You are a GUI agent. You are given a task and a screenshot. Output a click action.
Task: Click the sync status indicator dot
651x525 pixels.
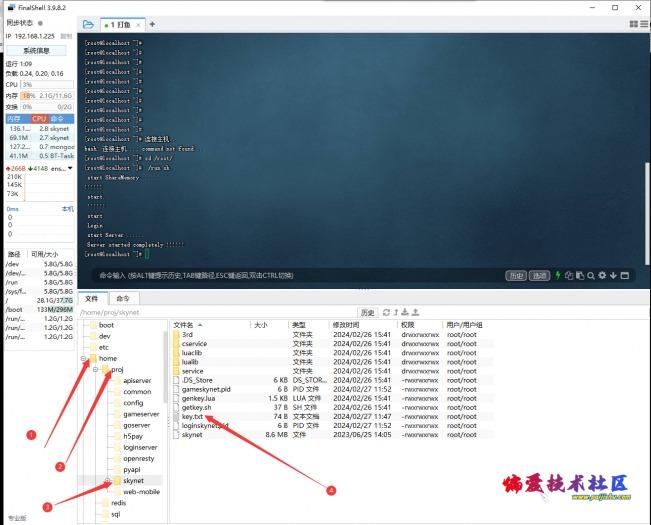coord(40,23)
